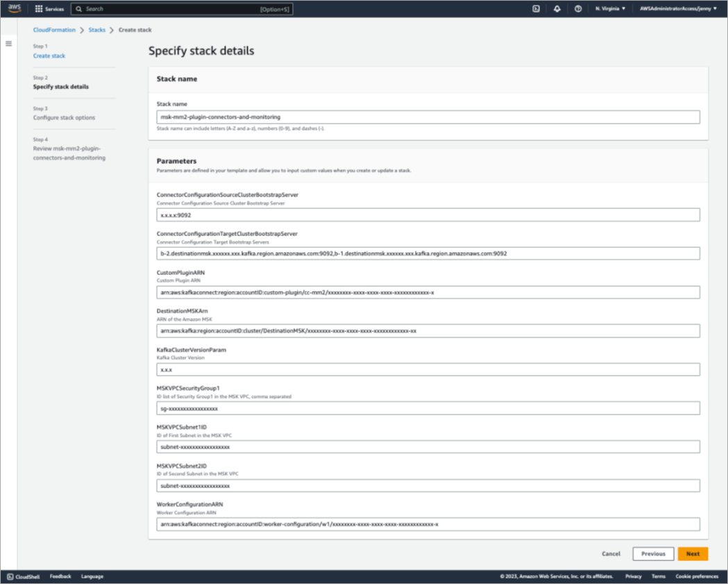Viewport: 728px width, 584px height.
Task: Edit the MSKVPCSubnet1ID field
Action: [428, 447]
